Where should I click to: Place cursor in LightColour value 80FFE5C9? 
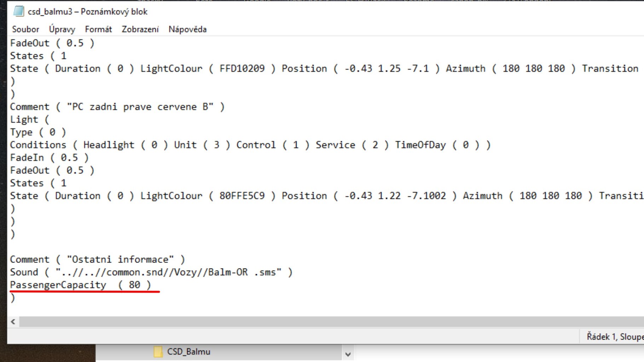[x=242, y=196]
